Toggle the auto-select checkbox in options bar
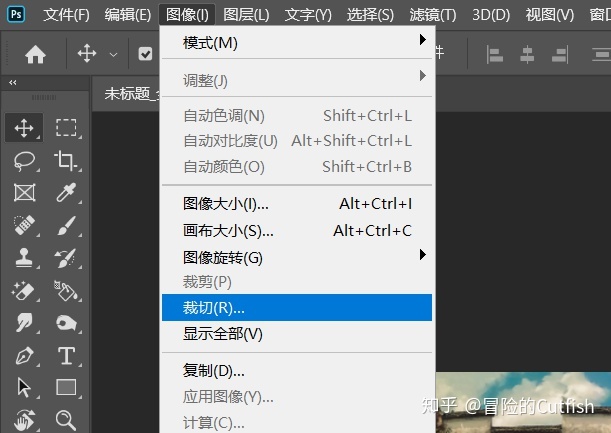Viewport: 611px width, 433px height. point(145,54)
